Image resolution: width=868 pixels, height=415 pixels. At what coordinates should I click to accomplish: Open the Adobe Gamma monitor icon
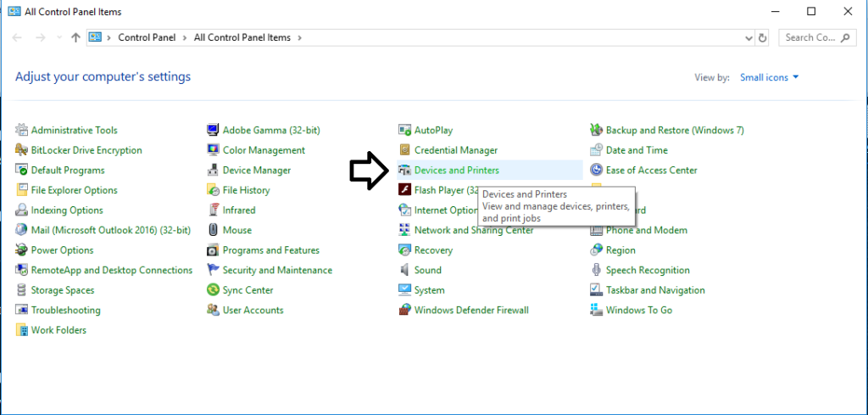coord(213,130)
